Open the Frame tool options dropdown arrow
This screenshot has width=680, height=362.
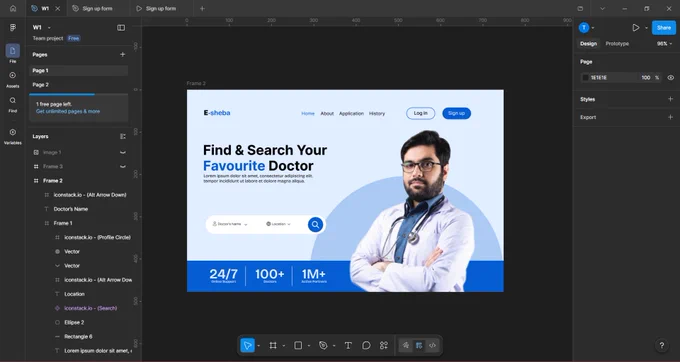284,346
